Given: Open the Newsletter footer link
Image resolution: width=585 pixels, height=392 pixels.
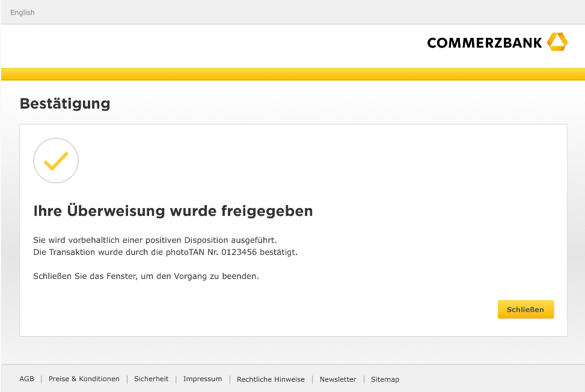Looking at the screenshot, I should [x=338, y=379].
